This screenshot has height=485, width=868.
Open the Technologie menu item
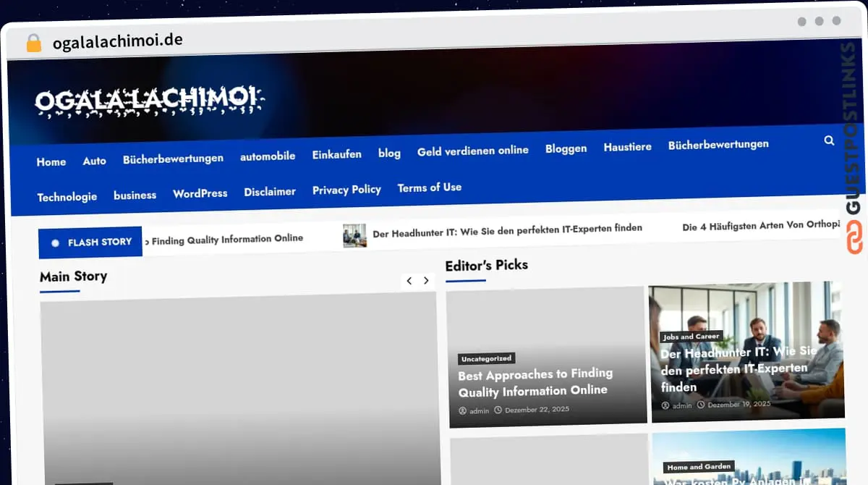click(x=67, y=197)
